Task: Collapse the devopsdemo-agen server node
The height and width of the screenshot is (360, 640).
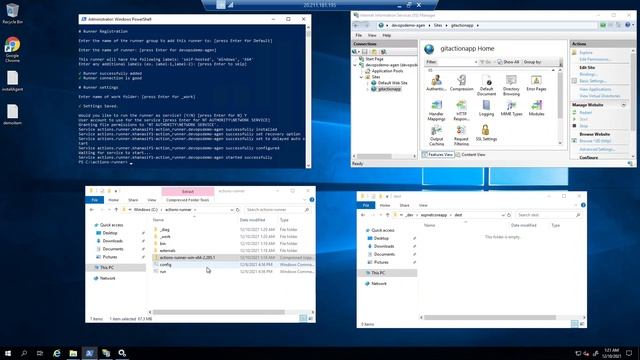Action: pyautogui.click(x=355, y=65)
